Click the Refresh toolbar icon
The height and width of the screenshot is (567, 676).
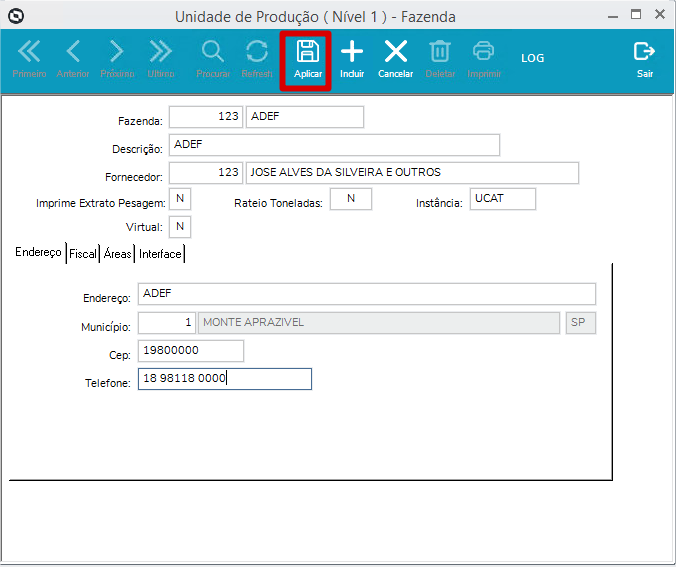coord(257,59)
